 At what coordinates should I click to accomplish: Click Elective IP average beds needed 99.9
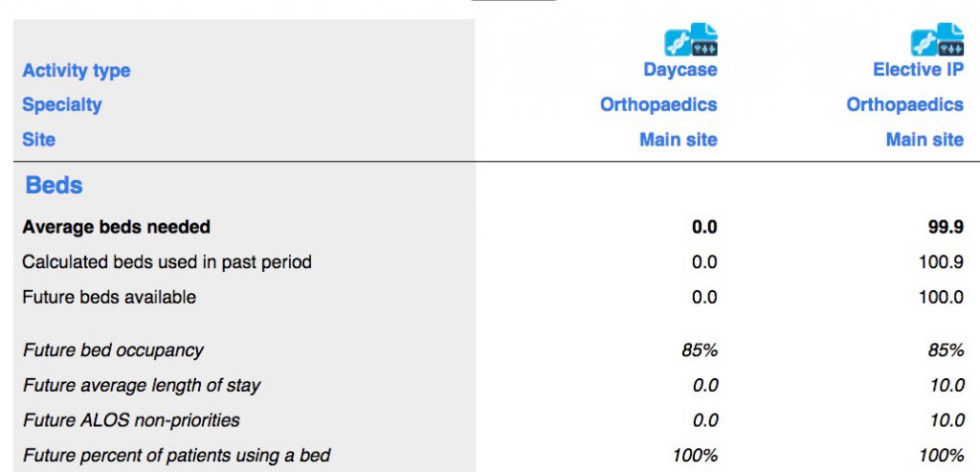pyautogui.click(x=946, y=226)
